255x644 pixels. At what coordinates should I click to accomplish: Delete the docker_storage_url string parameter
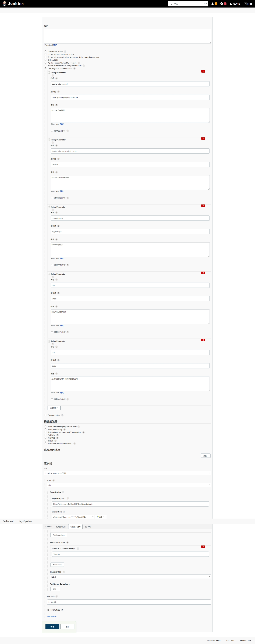pyautogui.click(x=203, y=71)
